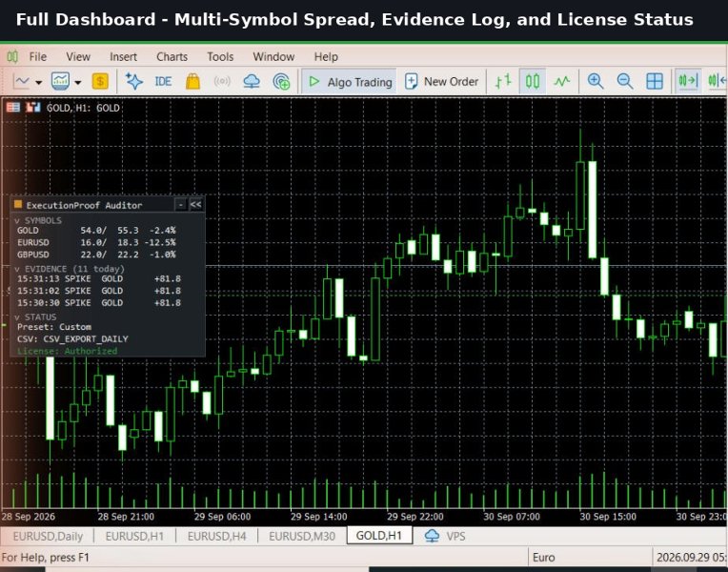Switch to bar chart view icon

pyautogui.click(x=503, y=81)
